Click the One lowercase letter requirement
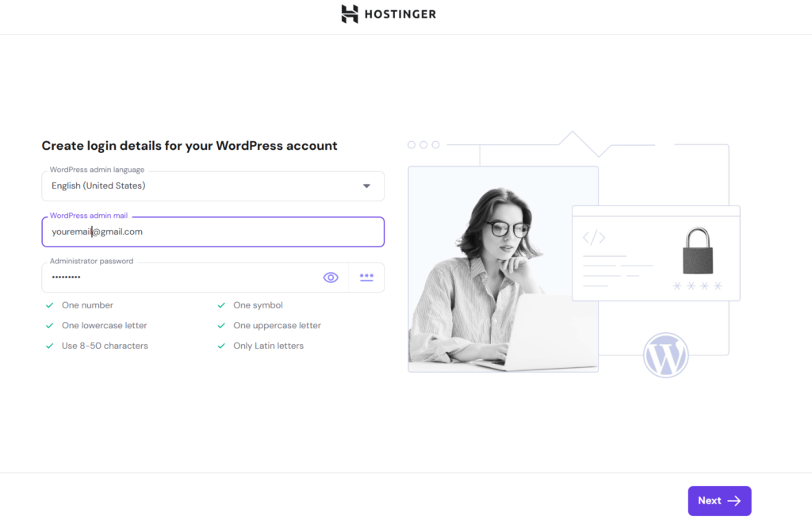Viewport: 812px width, 532px height. pyautogui.click(x=104, y=326)
